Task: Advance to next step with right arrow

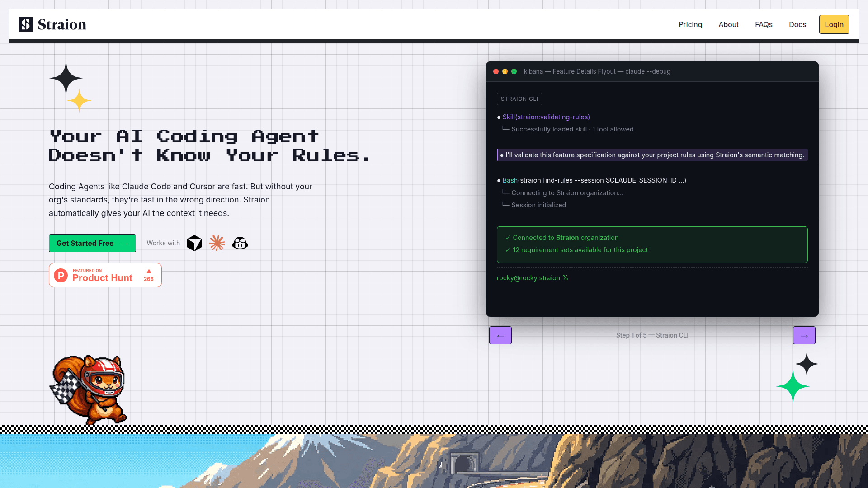Action: tap(804, 335)
